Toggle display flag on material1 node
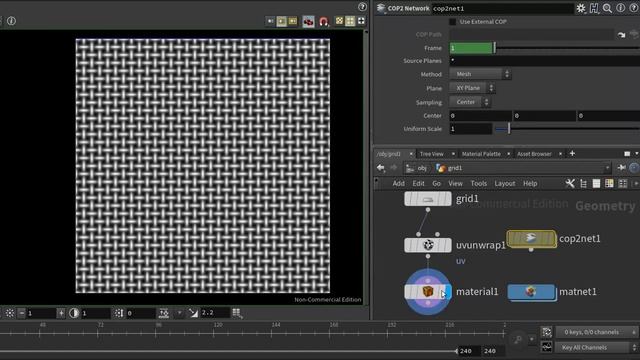The height and width of the screenshot is (360, 640). (448, 292)
